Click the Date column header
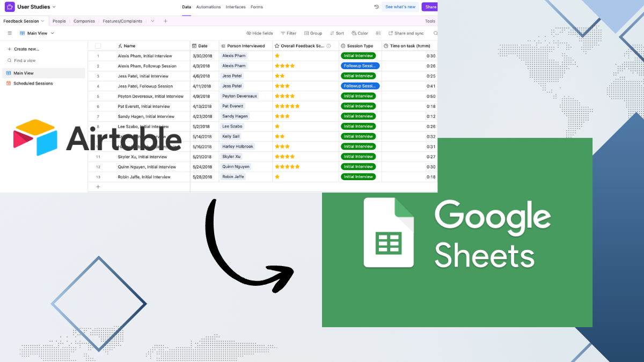This screenshot has height=362, width=644. 204,46
